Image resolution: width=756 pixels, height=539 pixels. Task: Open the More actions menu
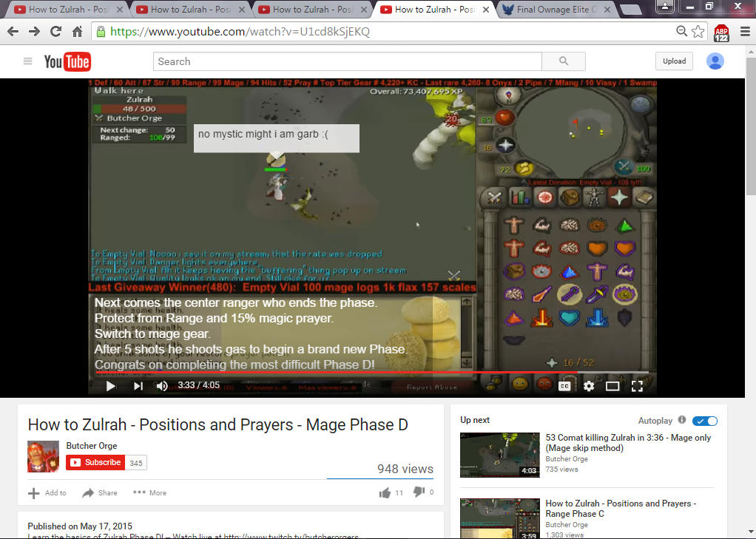coord(149,492)
